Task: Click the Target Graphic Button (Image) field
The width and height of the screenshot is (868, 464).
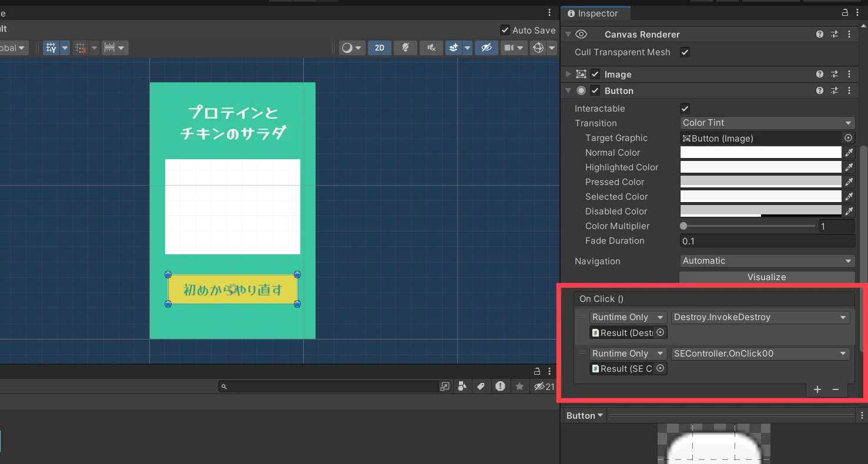Action: [761, 138]
